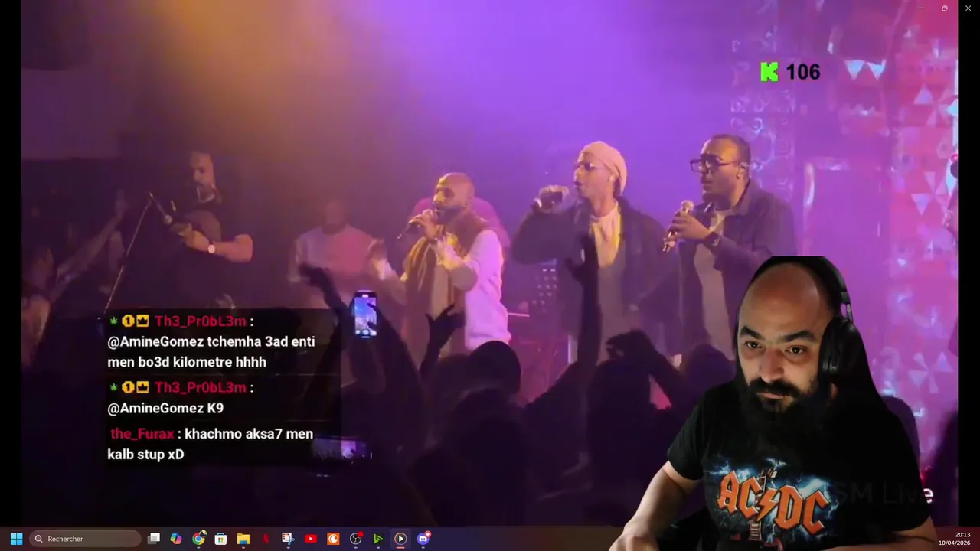Open the green play-arrow taskbar app

click(x=378, y=539)
